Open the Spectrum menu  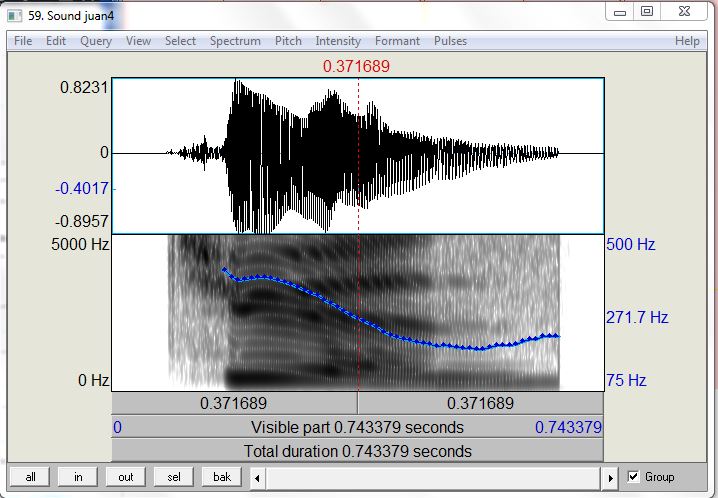click(x=235, y=41)
